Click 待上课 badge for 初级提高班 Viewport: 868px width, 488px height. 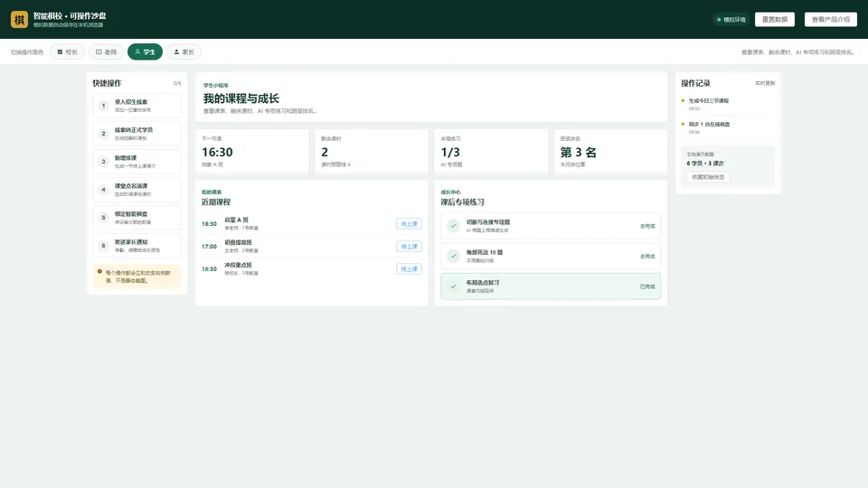[409, 246]
